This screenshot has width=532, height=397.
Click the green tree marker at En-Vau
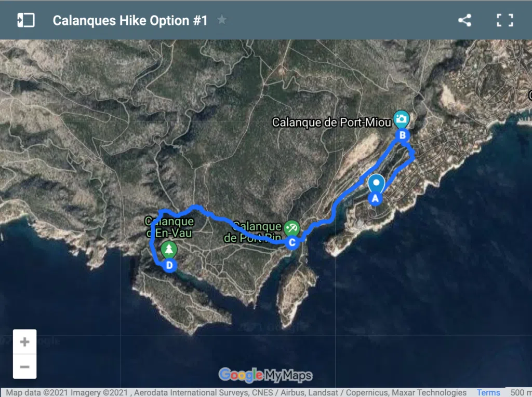tap(168, 250)
